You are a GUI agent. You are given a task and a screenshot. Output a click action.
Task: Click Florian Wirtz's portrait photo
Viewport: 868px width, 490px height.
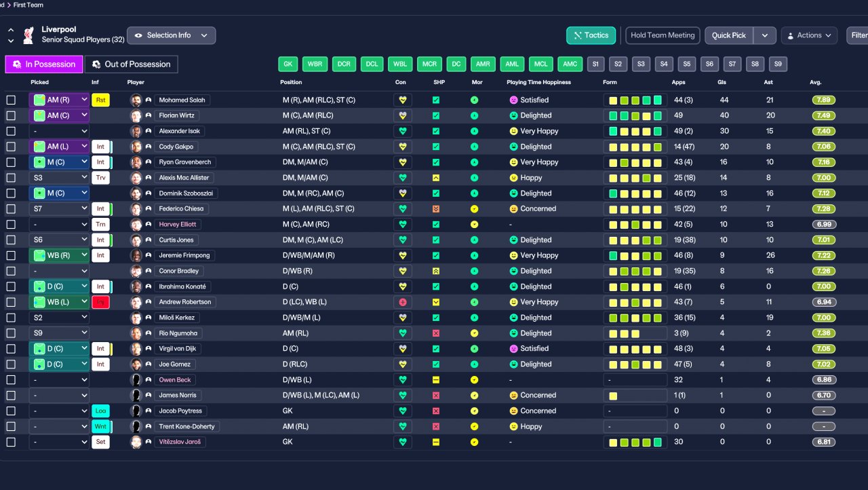(x=136, y=115)
